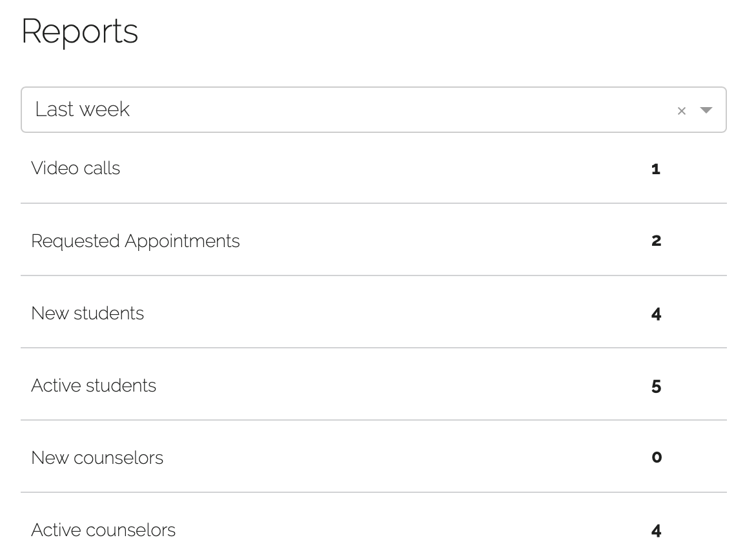The width and height of the screenshot is (745, 560).
Task: Clear the Last week selection with X
Action: point(681,111)
